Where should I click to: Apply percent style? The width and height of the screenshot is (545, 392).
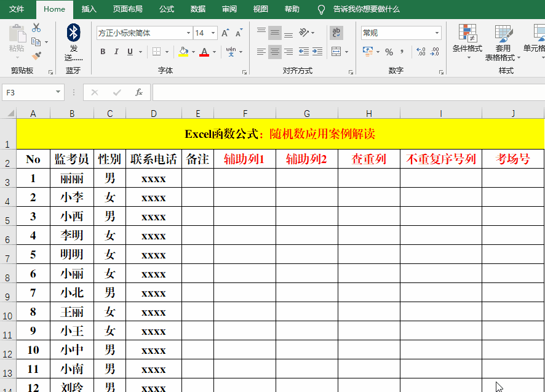[x=389, y=52]
